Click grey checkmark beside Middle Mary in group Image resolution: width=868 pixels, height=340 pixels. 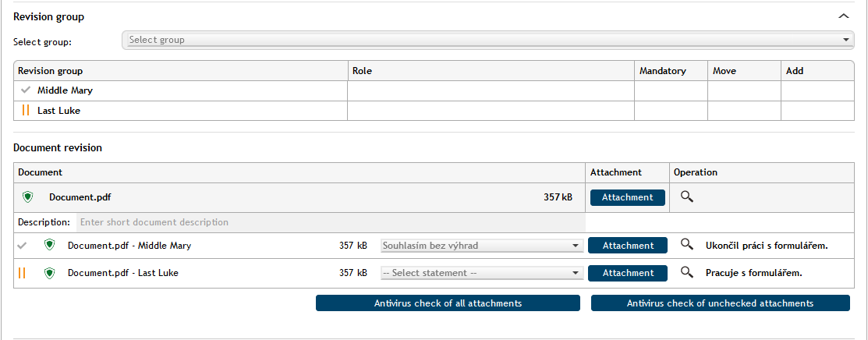26,90
